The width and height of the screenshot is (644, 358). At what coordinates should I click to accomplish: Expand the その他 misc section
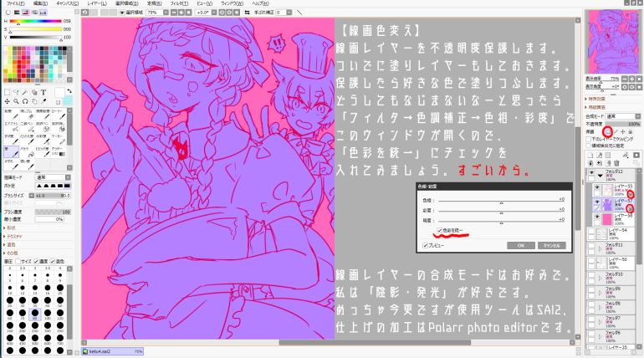pos(11,253)
